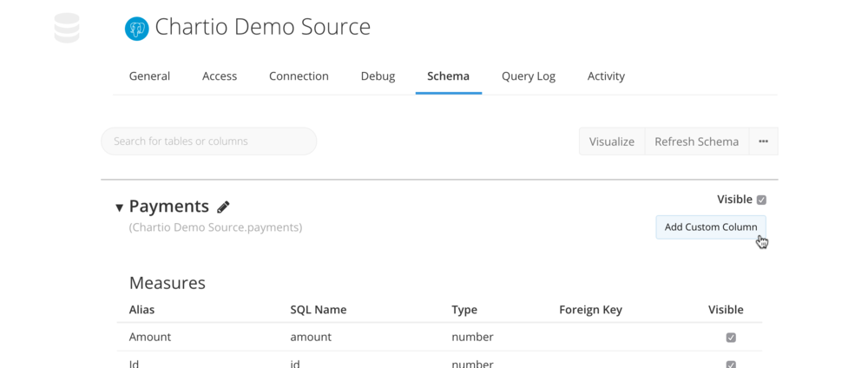Click the Visible header in Measures table

[x=726, y=309]
